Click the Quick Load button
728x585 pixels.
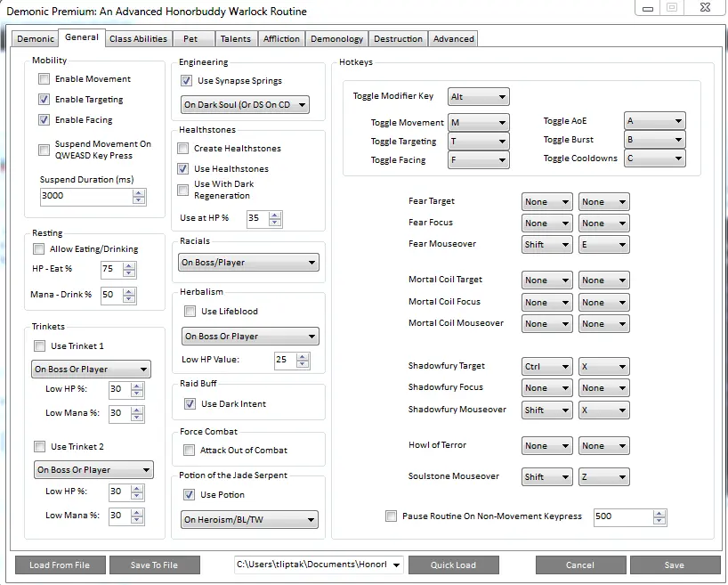pyautogui.click(x=454, y=565)
